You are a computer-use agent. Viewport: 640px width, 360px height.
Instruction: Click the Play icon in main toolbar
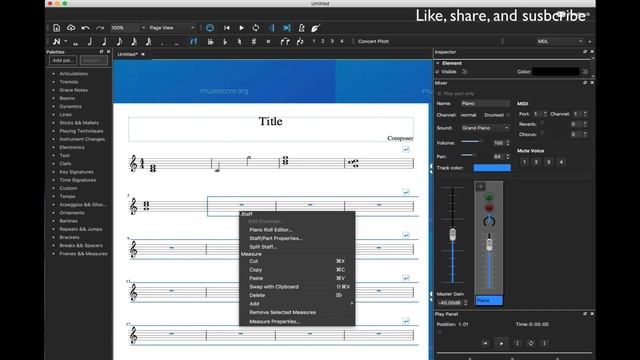[241, 28]
